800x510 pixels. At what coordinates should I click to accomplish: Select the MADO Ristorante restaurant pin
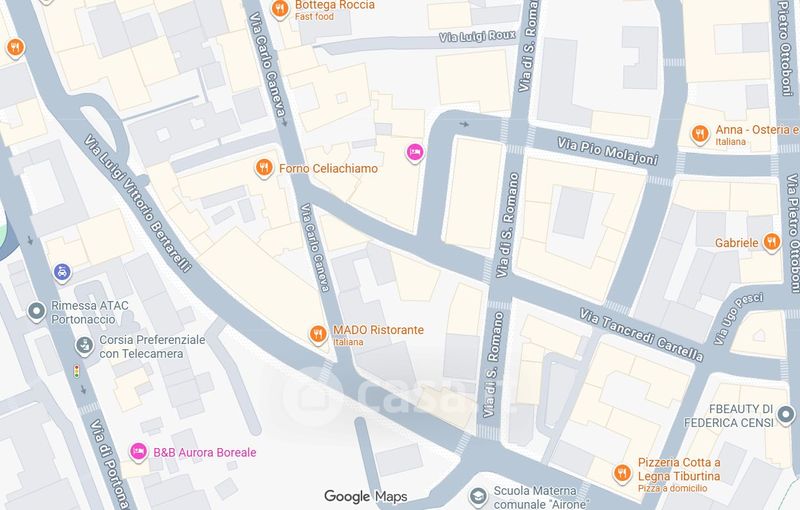[x=318, y=335]
